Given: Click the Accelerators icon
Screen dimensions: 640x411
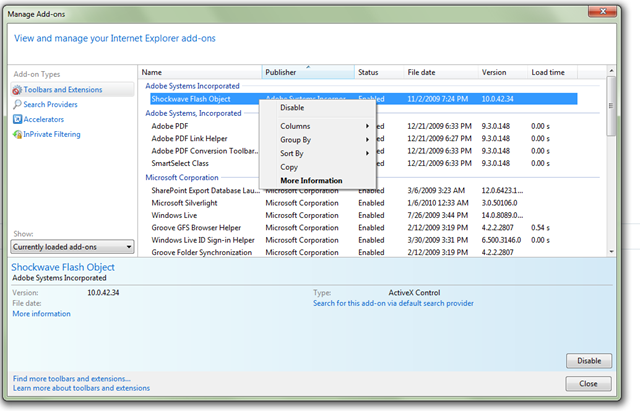Looking at the screenshot, I should pos(17,119).
